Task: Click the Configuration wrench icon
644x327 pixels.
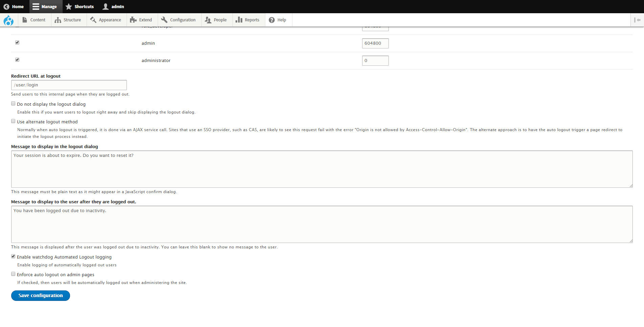Action: coord(164,20)
